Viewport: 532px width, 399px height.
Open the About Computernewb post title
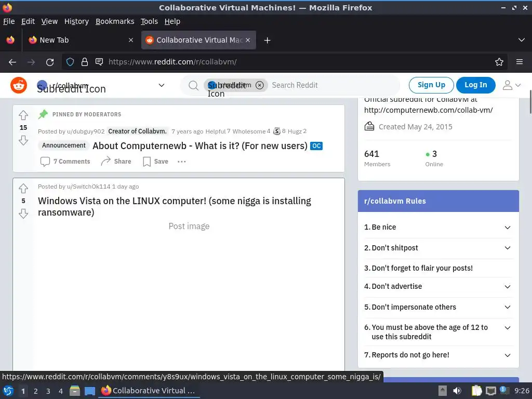tap(200, 146)
